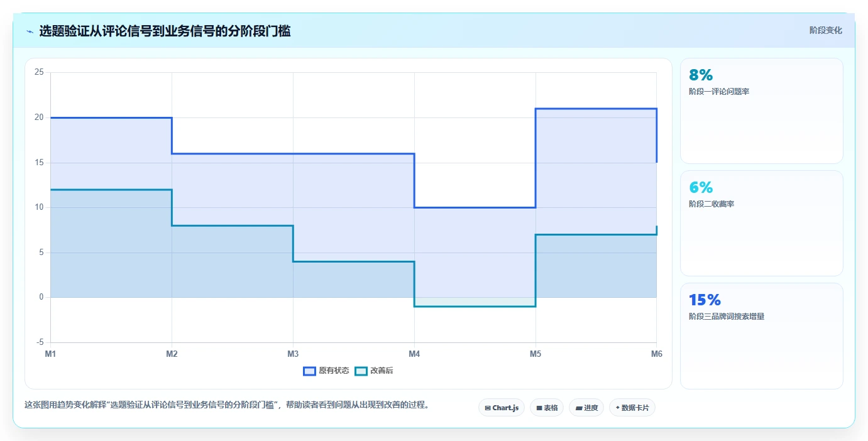Click the M6 axis label
Screen dimensions: 868x441
pos(656,354)
